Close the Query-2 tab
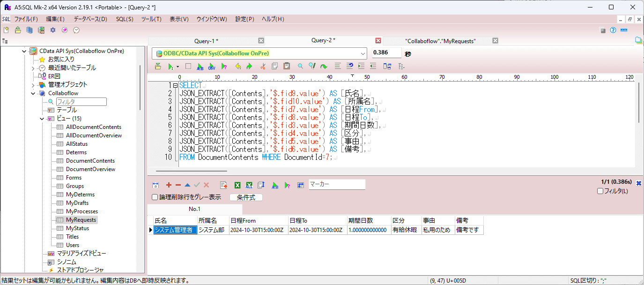This screenshot has height=285, width=644. pos(378,40)
